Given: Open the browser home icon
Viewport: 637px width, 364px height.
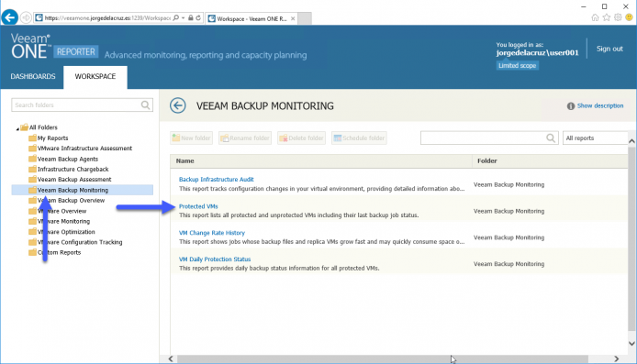Looking at the screenshot, I should [595, 17].
